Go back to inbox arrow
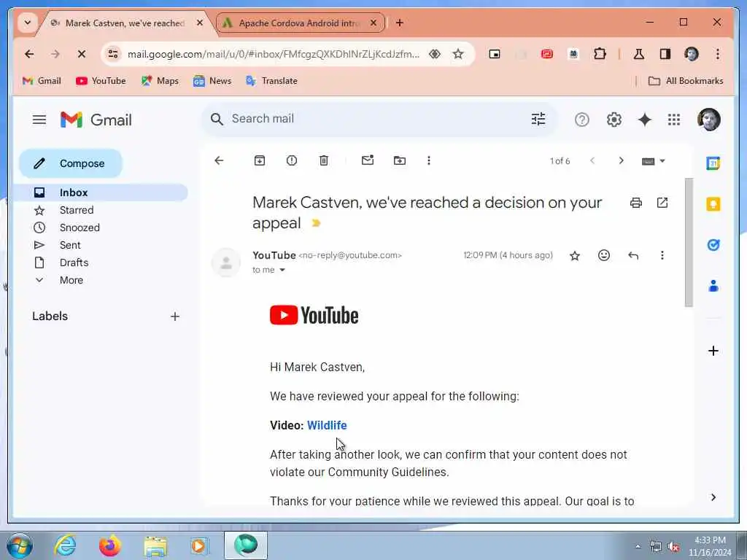747x560 pixels. click(219, 160)
